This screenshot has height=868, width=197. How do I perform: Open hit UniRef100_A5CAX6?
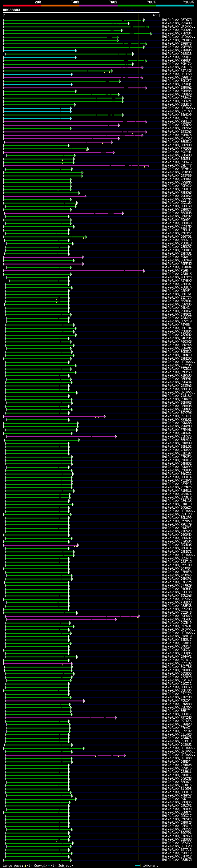177,40
